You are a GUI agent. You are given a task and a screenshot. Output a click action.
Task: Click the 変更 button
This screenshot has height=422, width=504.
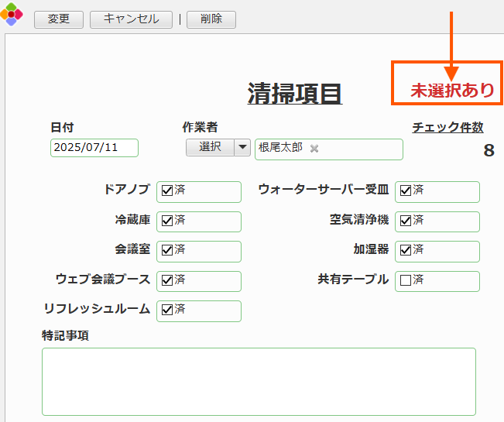pos(59,19)
